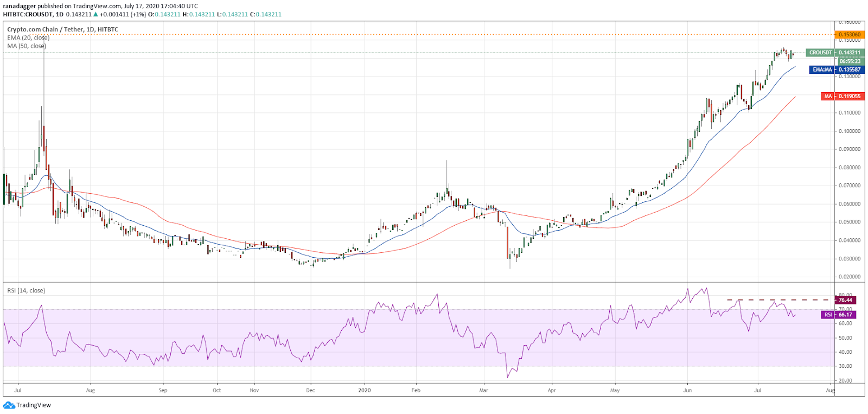Click the Dec label on the time axis
The image size is (868, 414).
310,390
